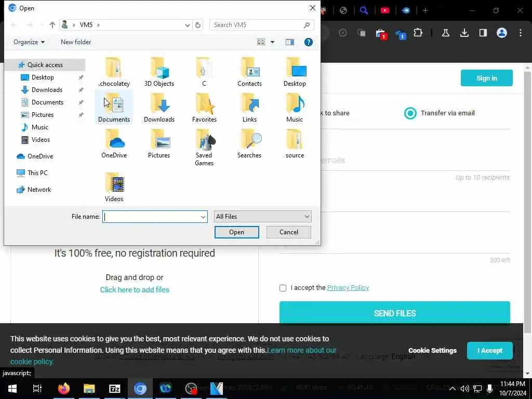Click the volume icon in system tray
532x399 pixels.
(464, 388)
